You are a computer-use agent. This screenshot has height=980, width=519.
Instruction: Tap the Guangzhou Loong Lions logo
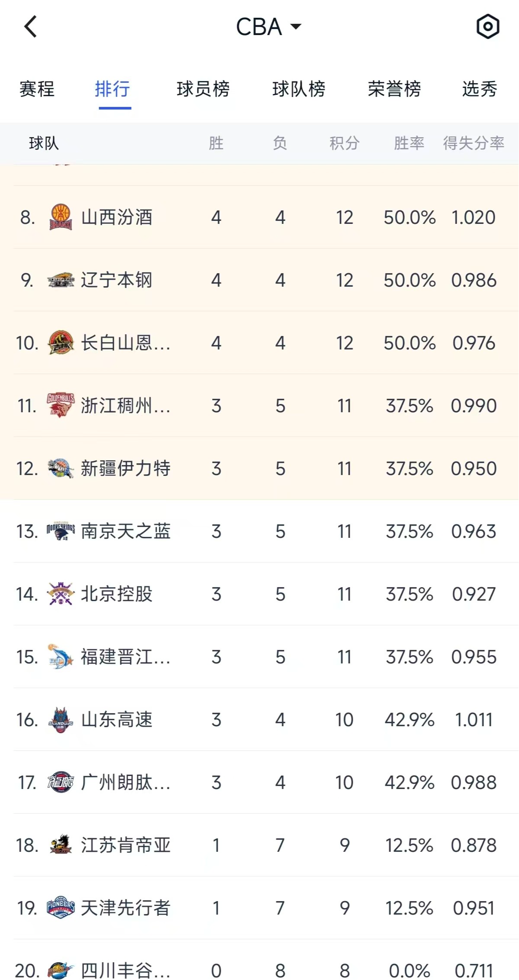tap(61, 783)
